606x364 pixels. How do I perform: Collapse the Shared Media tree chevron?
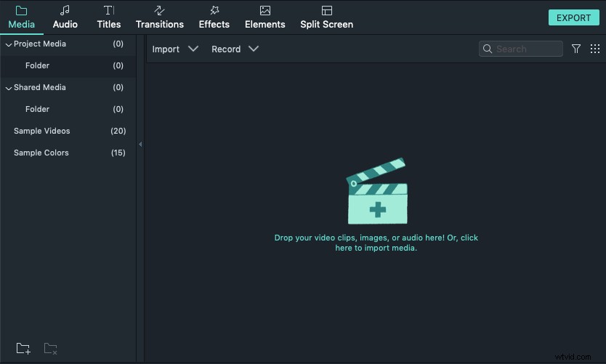(x=9, y=89)
